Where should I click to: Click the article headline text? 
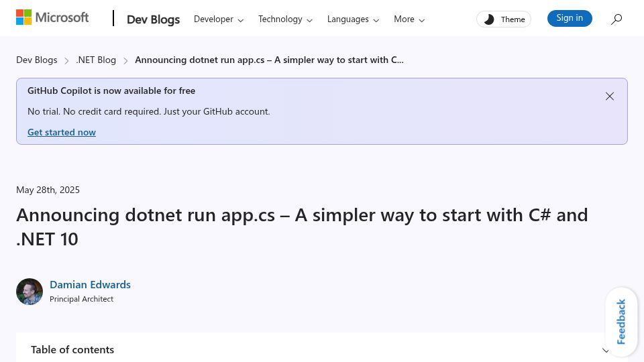tap(302, 227)
